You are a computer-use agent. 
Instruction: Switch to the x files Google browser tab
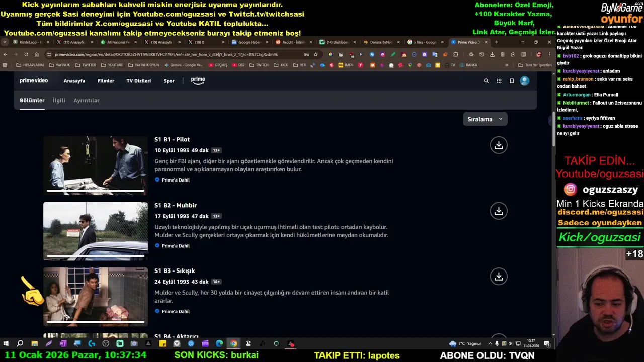426,42
